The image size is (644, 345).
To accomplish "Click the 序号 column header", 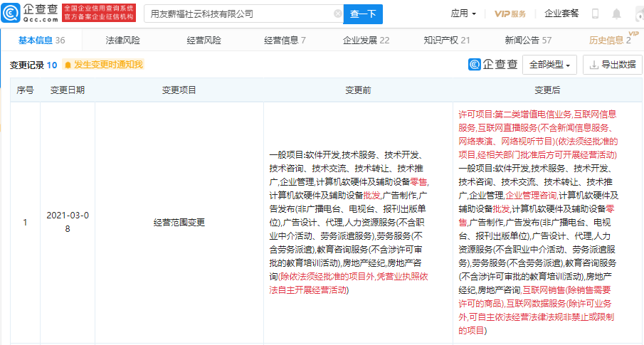I will coord(25,90).
